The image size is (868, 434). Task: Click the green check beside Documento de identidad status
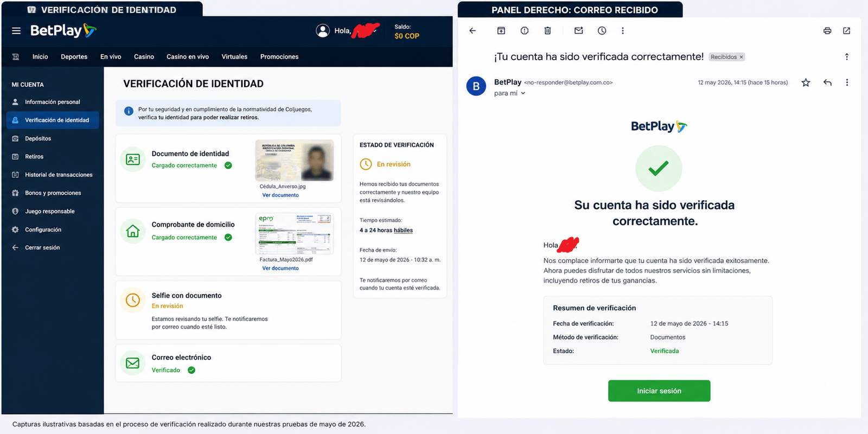228,165
